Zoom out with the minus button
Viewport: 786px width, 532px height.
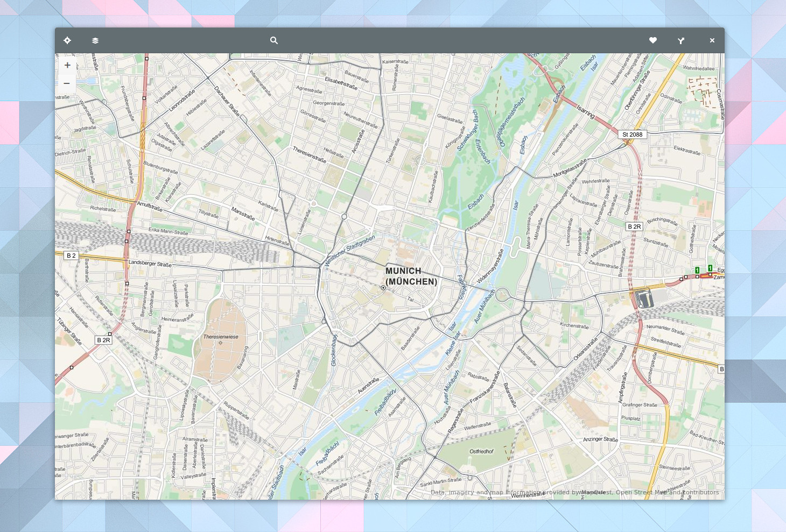(x=67, y=83)
